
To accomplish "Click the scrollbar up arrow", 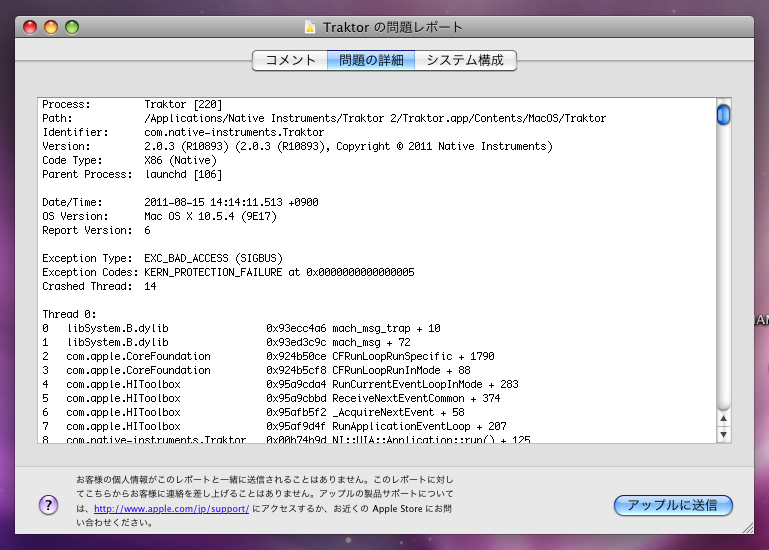I will [x=723, y=419].
